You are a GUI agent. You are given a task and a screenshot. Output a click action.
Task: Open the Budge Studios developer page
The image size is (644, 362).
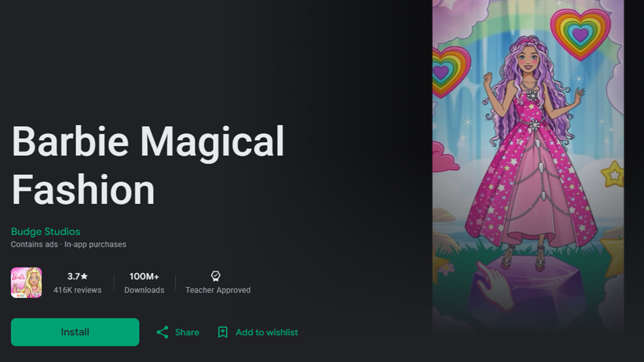point(45,231)
